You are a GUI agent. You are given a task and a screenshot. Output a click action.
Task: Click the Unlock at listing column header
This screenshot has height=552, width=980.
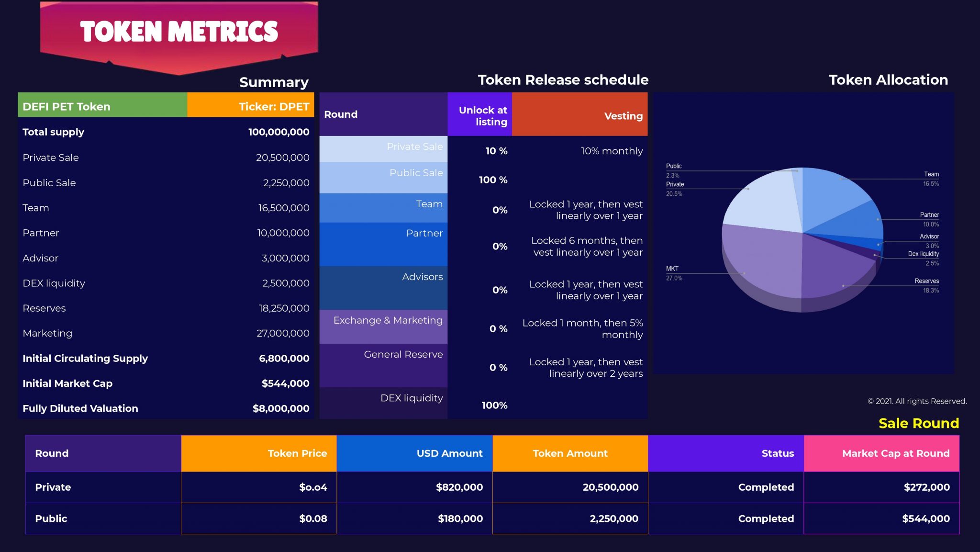(x=480, y=114)
